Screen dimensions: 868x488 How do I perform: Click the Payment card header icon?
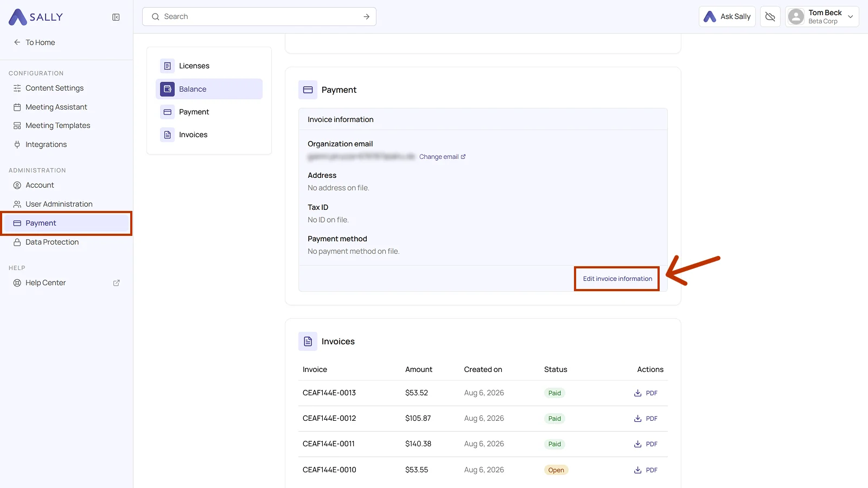308,90
